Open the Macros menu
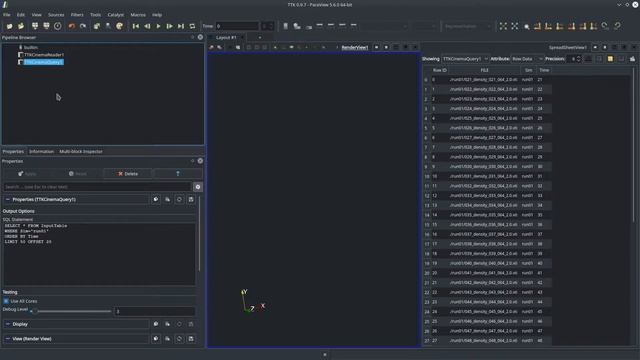This screenshot has width=640, height=360. tap(138, 15)
